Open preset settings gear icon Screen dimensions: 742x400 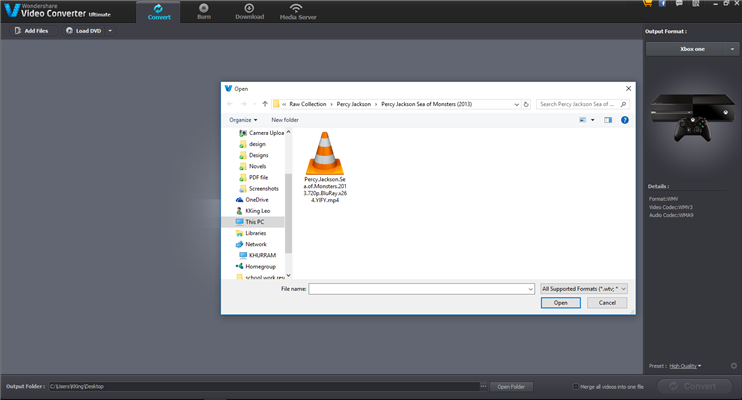point(733,366)
